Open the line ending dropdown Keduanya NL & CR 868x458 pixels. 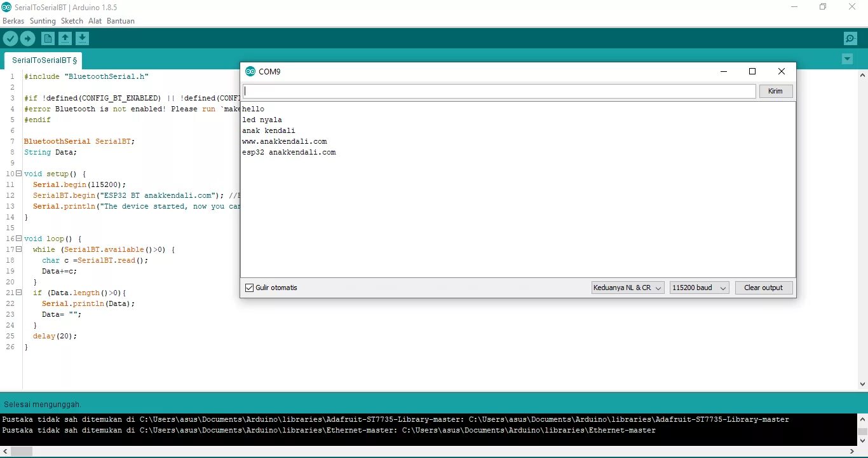coord(628,288)
